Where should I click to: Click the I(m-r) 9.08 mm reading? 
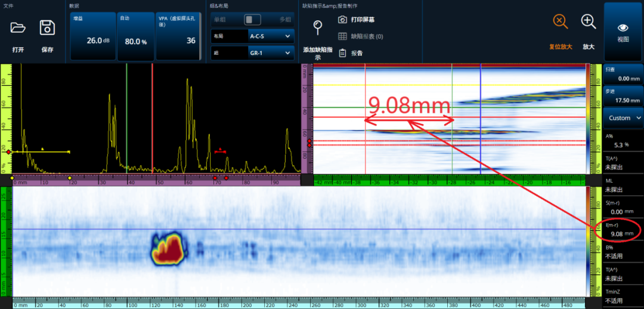coord(623,230)
